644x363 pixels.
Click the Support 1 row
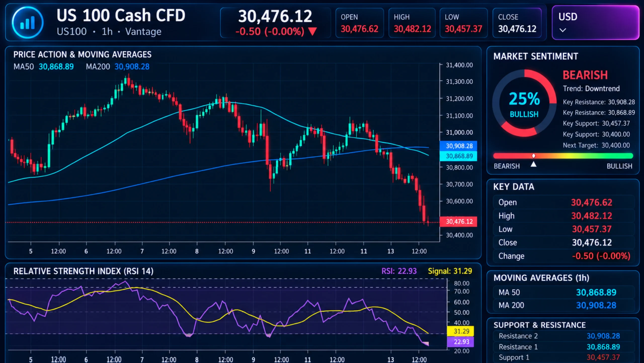pos(563,357)
